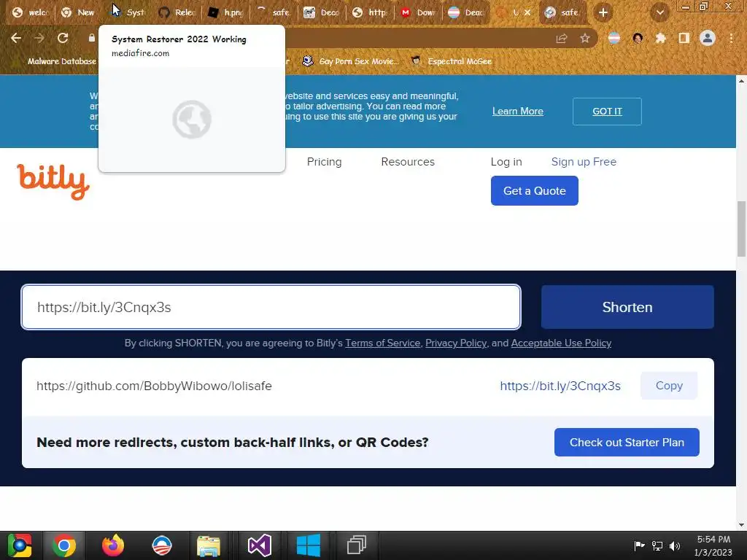Open the Privacy Policy link

coord(456,343)
